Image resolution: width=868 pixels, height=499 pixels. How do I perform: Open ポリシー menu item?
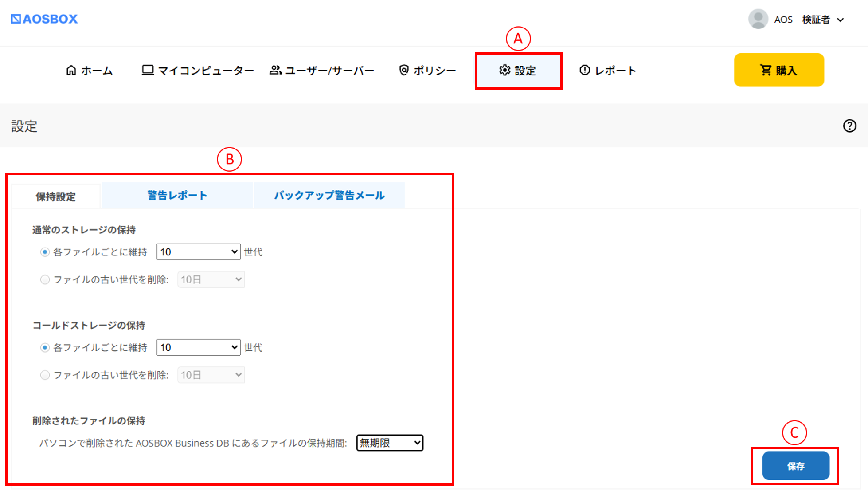[x=427, y=71]
